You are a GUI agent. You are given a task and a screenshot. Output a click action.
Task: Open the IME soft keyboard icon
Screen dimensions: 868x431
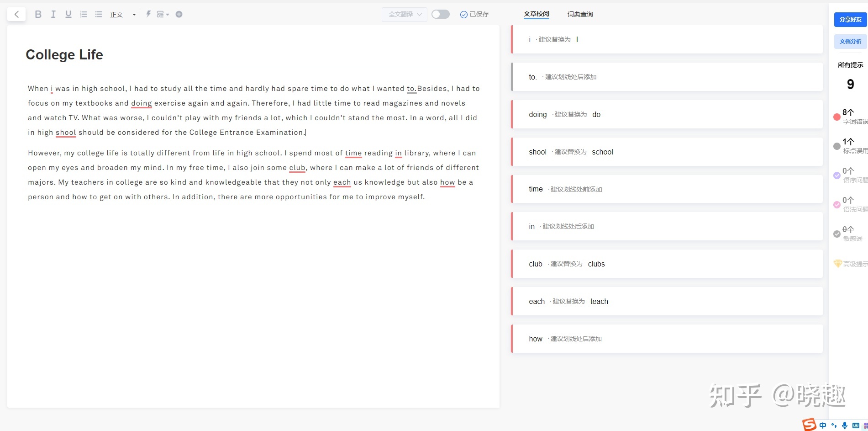click(x=856, y=426)
